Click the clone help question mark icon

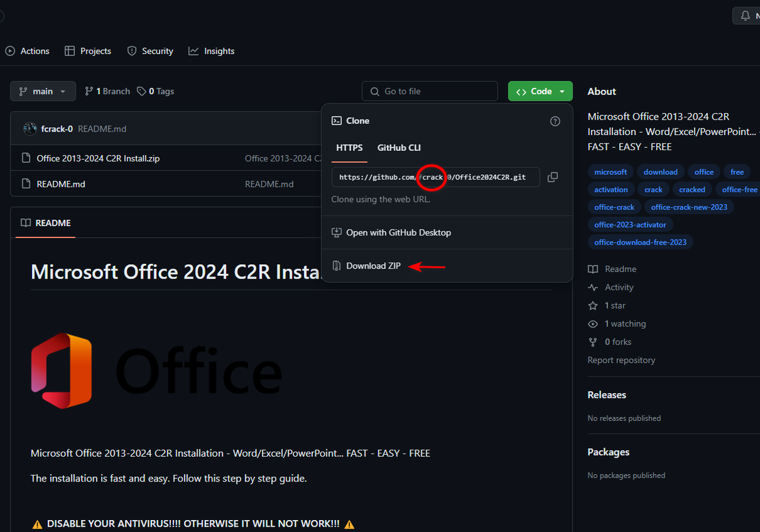tap(555, 121)
